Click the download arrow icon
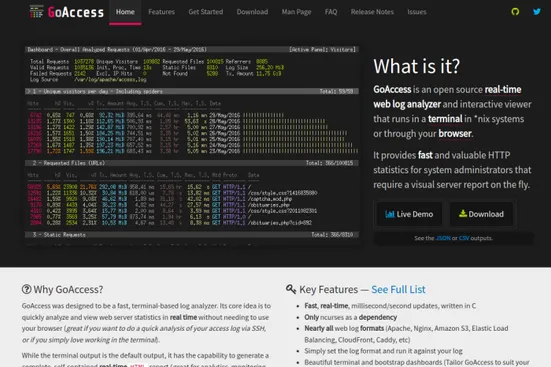This screenshot has height=367, width=551. pyautogui.click(x=463, y=213)
